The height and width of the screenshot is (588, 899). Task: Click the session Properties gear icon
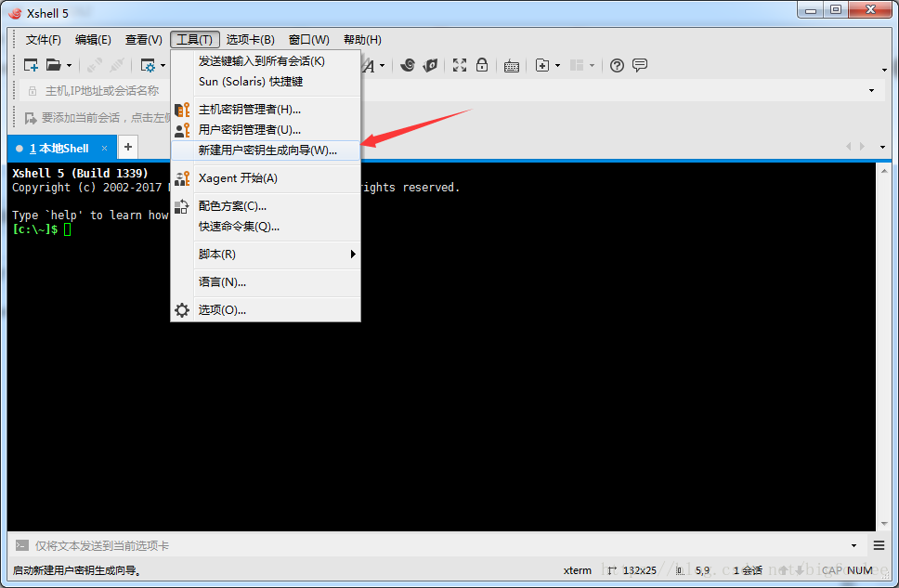point(148,65)
